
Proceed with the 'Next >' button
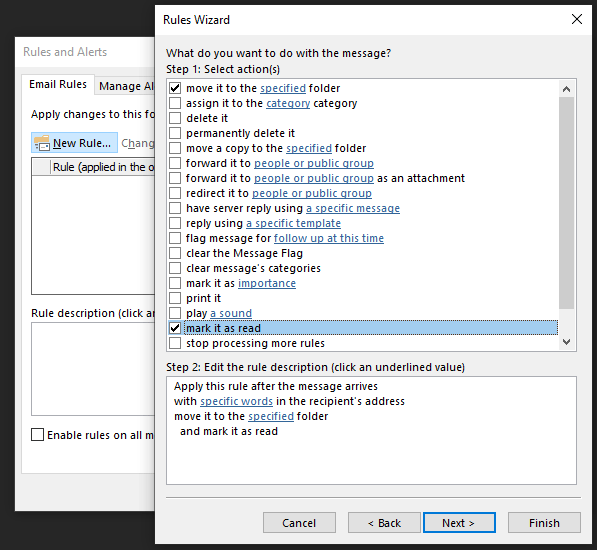459,523
